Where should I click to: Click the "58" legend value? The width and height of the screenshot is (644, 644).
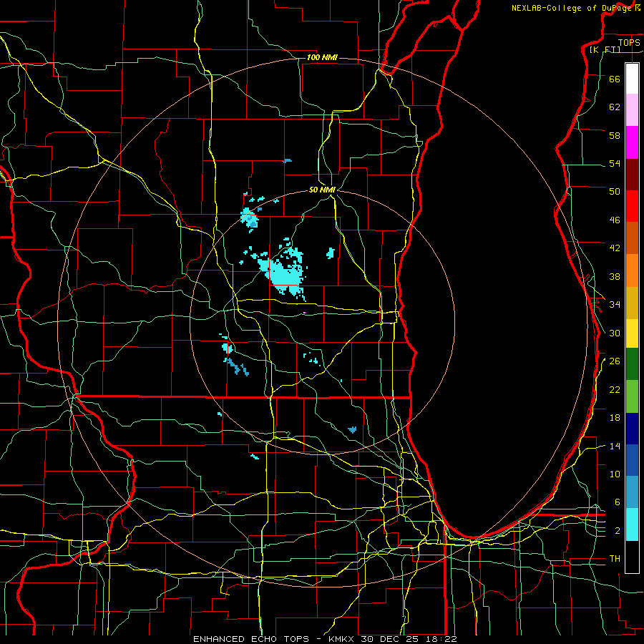[x=615, y=135]
